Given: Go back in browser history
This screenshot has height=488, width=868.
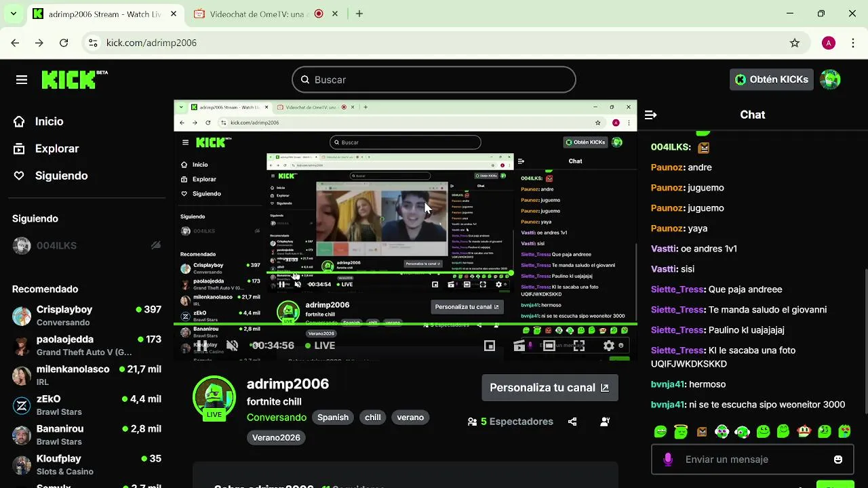Looking at the screenshot, I should 15,43.
